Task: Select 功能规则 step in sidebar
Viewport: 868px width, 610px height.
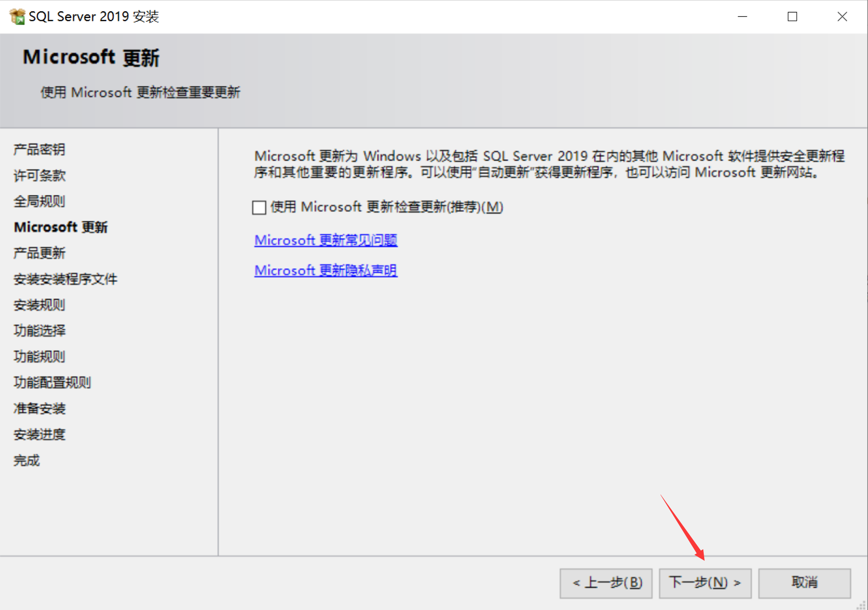Action: (x=39, y=357)
